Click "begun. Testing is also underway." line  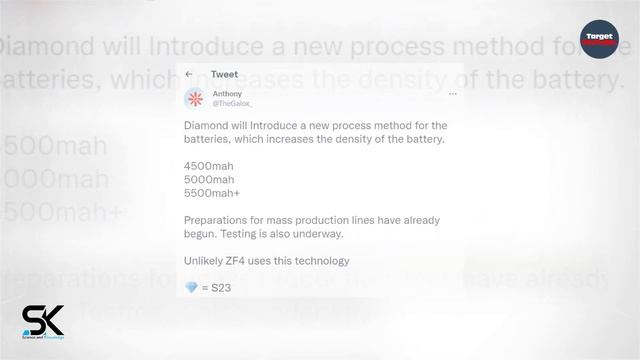point(264,234)
